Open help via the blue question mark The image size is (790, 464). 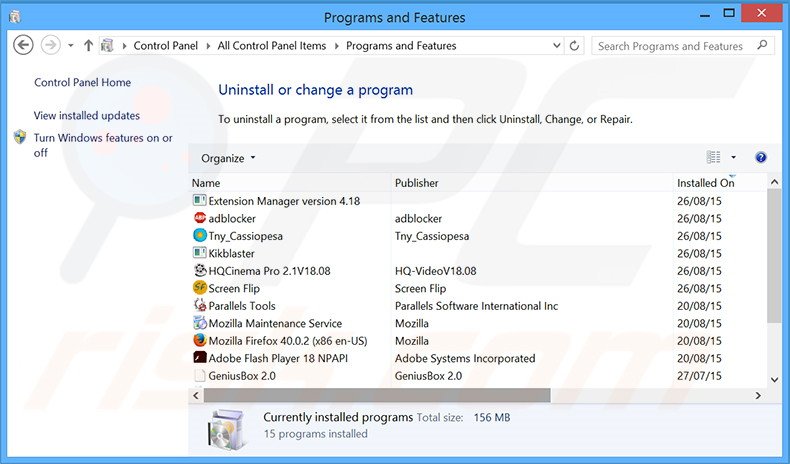pos(760,158)
